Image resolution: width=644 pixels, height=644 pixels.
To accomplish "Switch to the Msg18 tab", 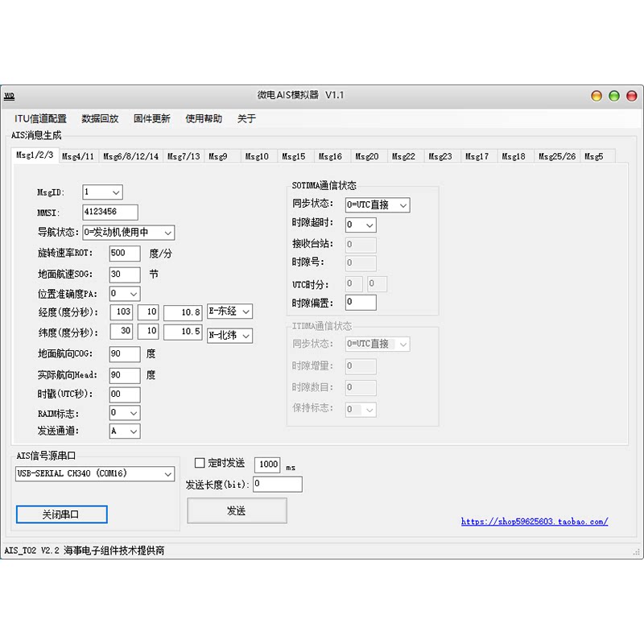I will tap(514, 156).
